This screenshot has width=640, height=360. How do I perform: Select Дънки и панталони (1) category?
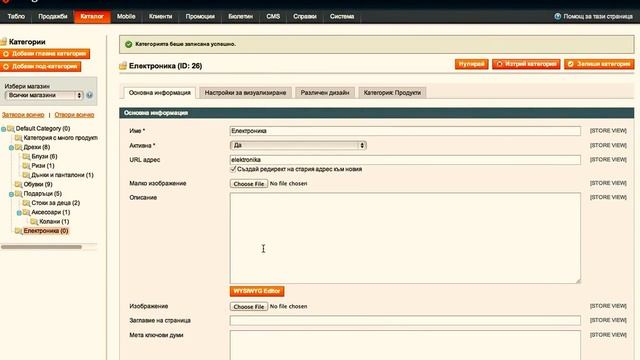(x=62, y=175)
